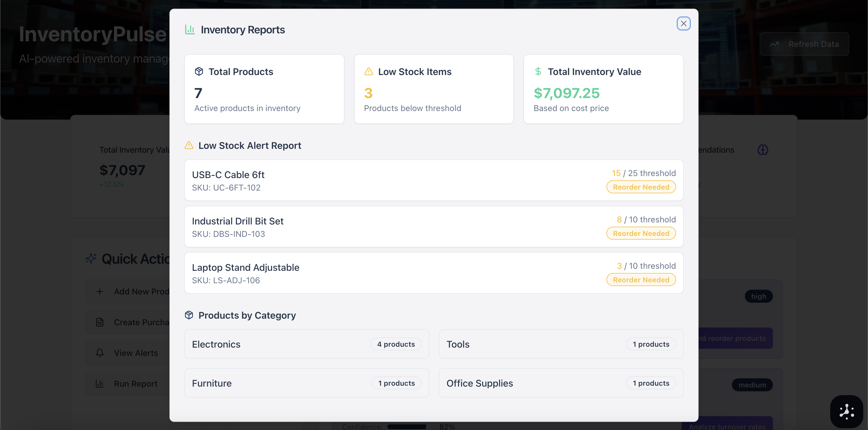This screenshot has height=430, width=868.
Task: Click the warning triangle in Low Stock Items card
Action: tap(369, 71)
